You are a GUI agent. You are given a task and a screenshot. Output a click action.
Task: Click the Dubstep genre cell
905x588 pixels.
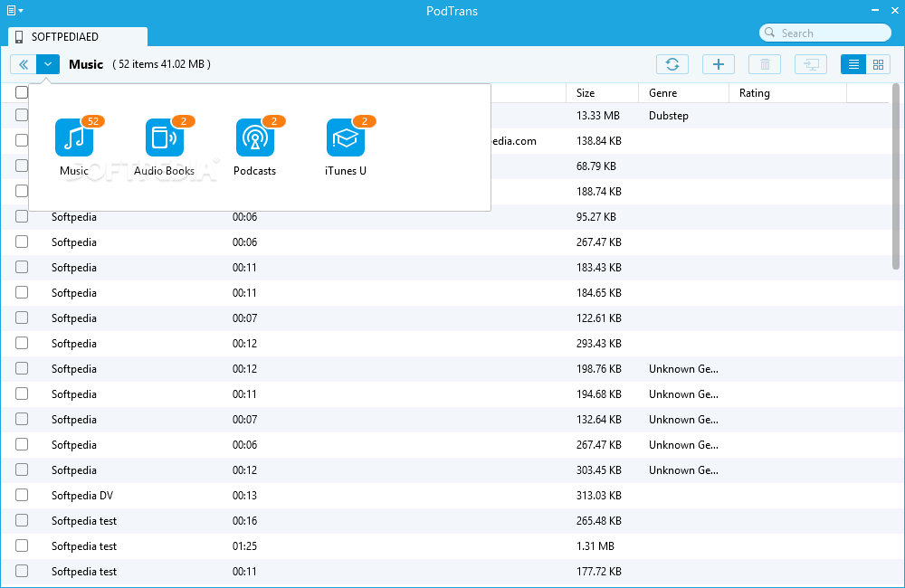click(x=669, y=116)
